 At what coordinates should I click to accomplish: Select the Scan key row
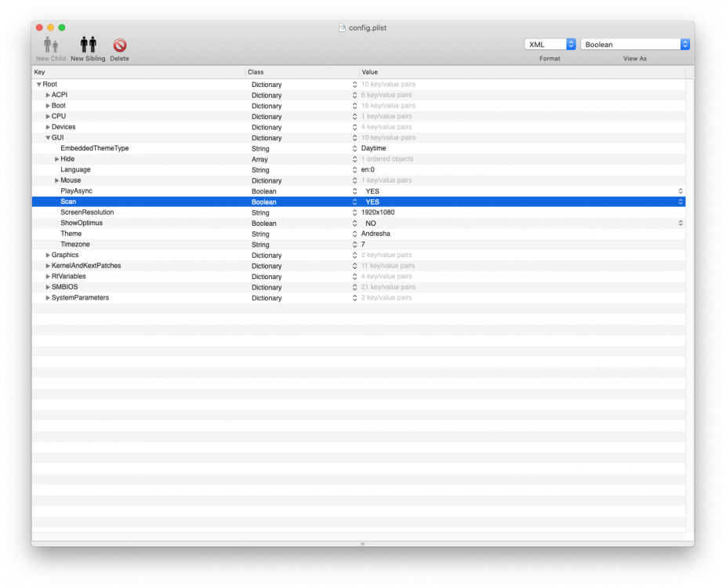coord(68,201)
